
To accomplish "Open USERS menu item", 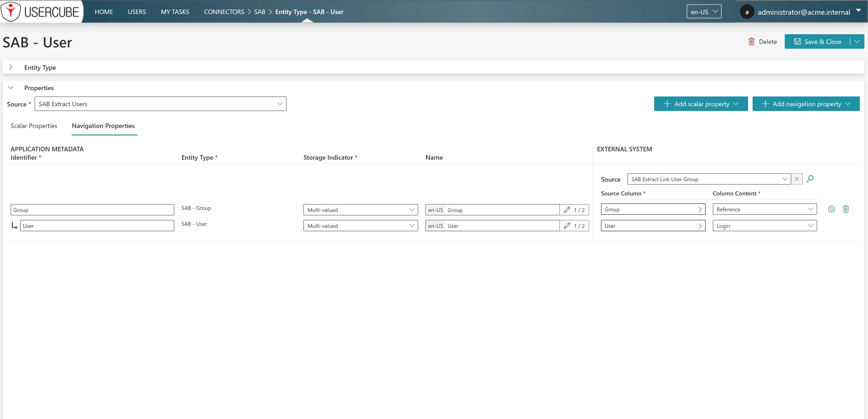I will 137,12.
